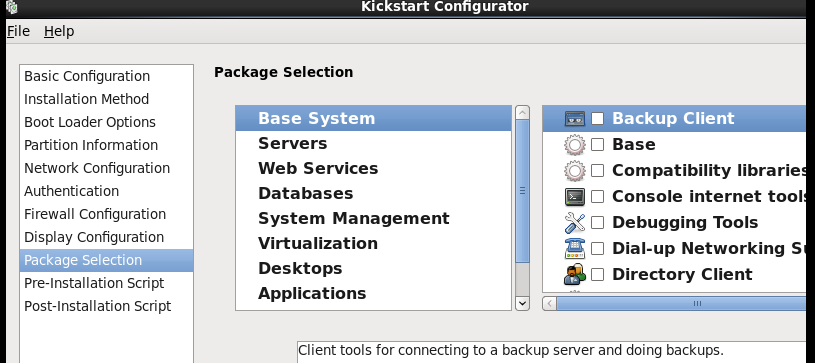Screen dimensions: 815x363
Task: Select Partition Information in sidebar
Action: [x=106, y=145]
